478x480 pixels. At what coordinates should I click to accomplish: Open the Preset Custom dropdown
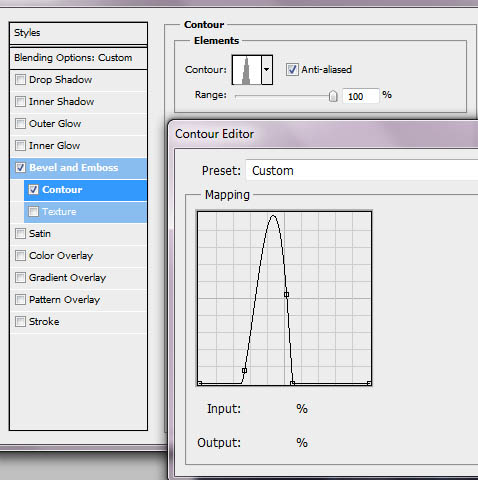point(362,170)
